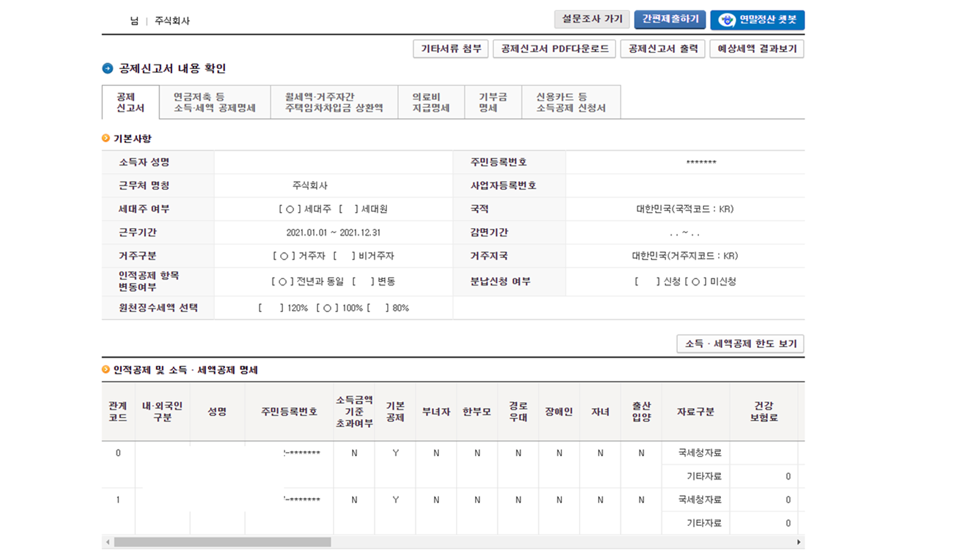Click the 연말정산 챗봇 robot icon
Image resolution: width=966 pixels, height=560 pixels.
point(727,20)
